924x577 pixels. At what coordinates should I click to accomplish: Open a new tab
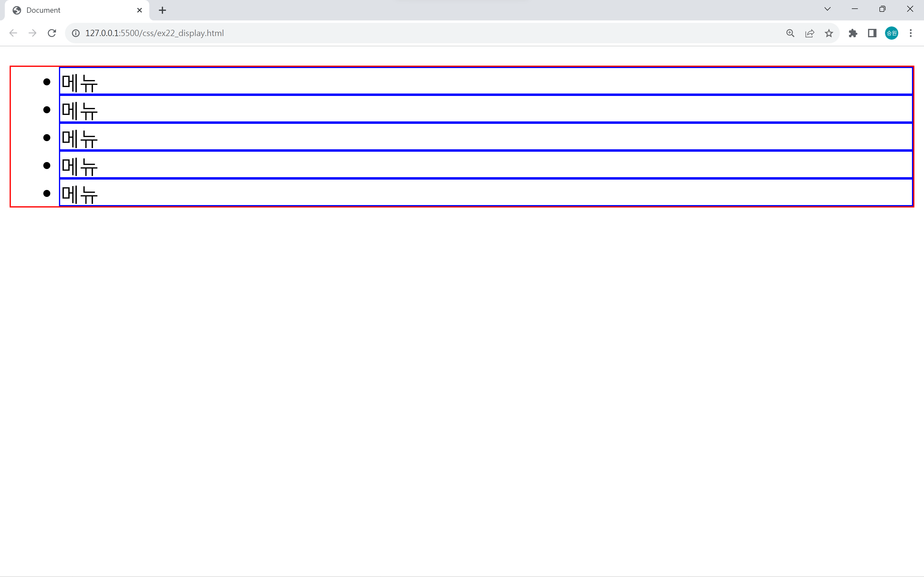tap(162, 10)
